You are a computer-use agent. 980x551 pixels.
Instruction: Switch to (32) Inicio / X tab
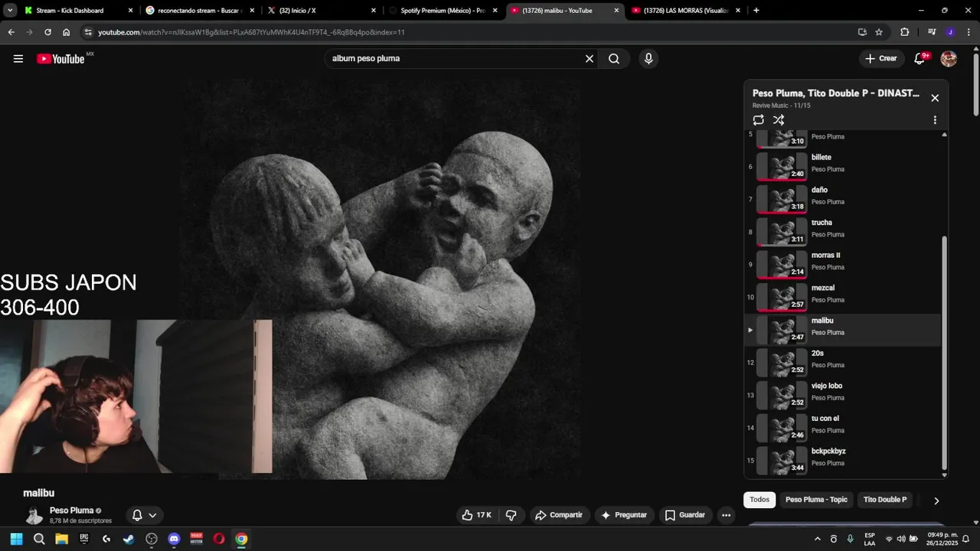pyautogui.click(x=322, y=11)
